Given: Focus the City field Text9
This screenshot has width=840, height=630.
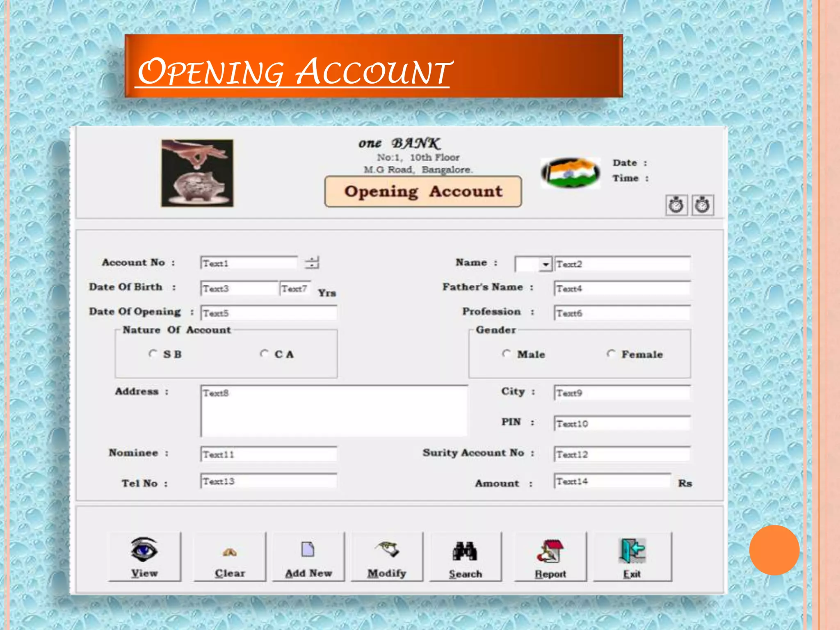Looking at the screenshot, I should pyautogui.click(x=622, y=393).
